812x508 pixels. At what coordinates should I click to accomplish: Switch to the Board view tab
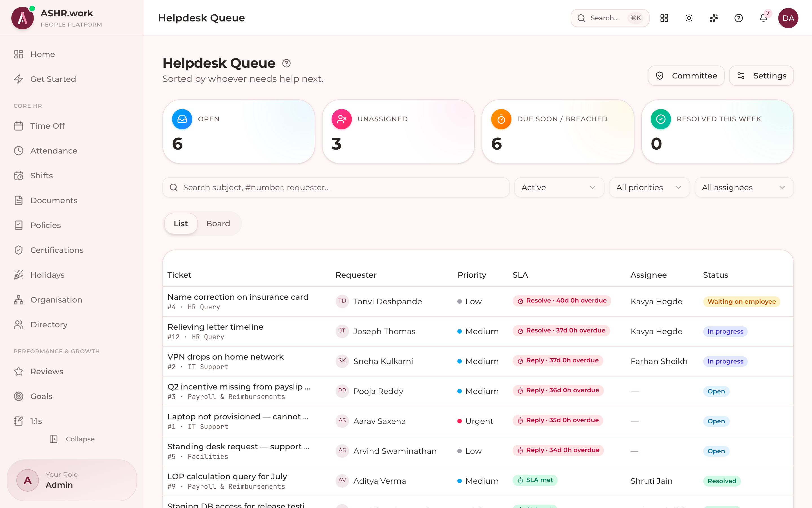218,224
